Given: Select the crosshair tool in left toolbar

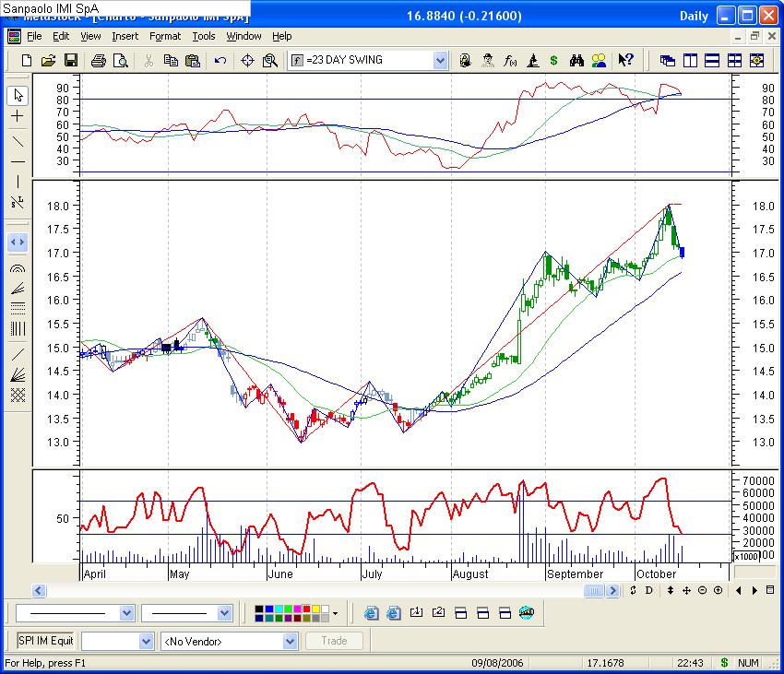Looking at the screenshot, I should (x=18, y=117).
